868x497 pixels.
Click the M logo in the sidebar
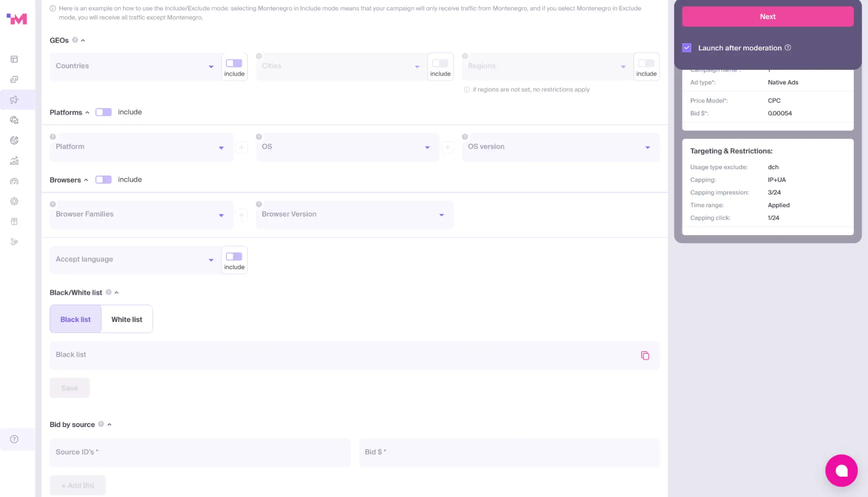point(17,19)
